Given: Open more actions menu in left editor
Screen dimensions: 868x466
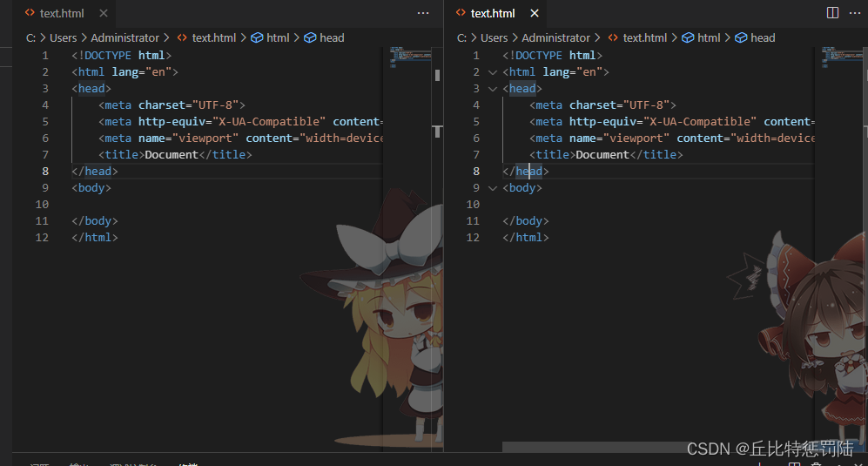Looking at the screenshot, I should click(423, 13).
